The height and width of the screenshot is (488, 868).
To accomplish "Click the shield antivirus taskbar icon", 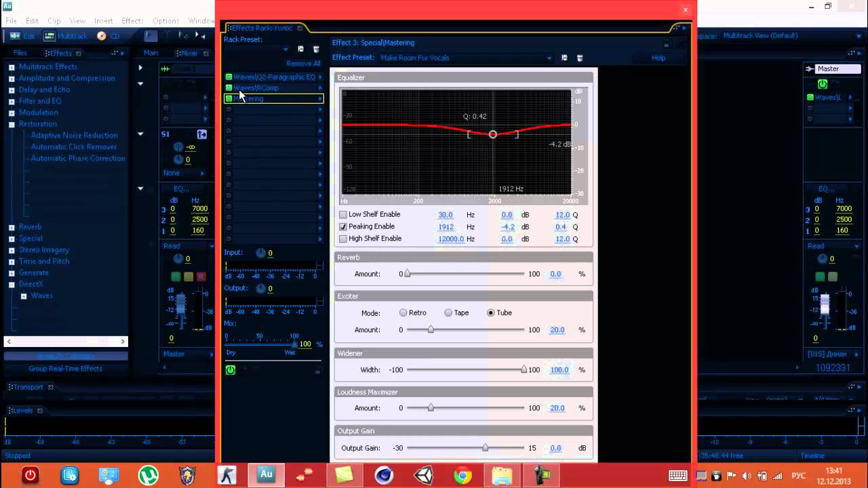I will [x=187, y=476].
